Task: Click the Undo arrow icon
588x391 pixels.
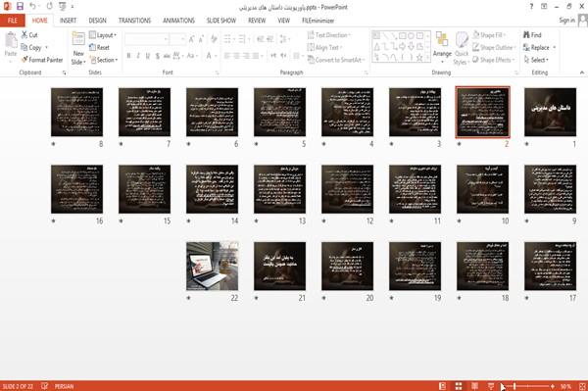Action: click(x=32, y=7)
